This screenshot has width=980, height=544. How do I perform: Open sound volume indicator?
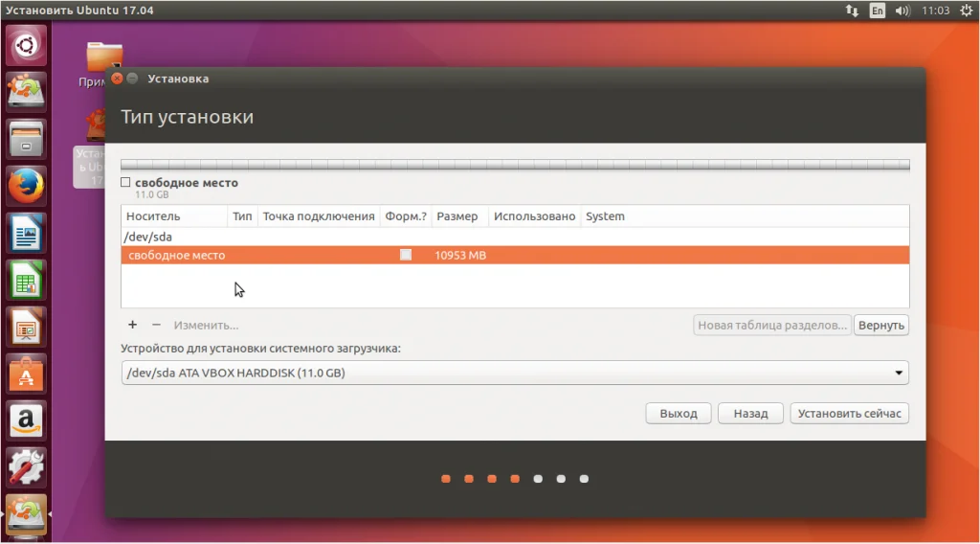click(902, 11)
